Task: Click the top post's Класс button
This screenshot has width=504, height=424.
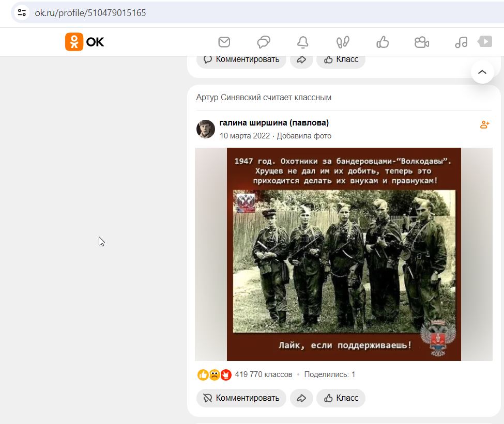Action: (x=341, y=60)
